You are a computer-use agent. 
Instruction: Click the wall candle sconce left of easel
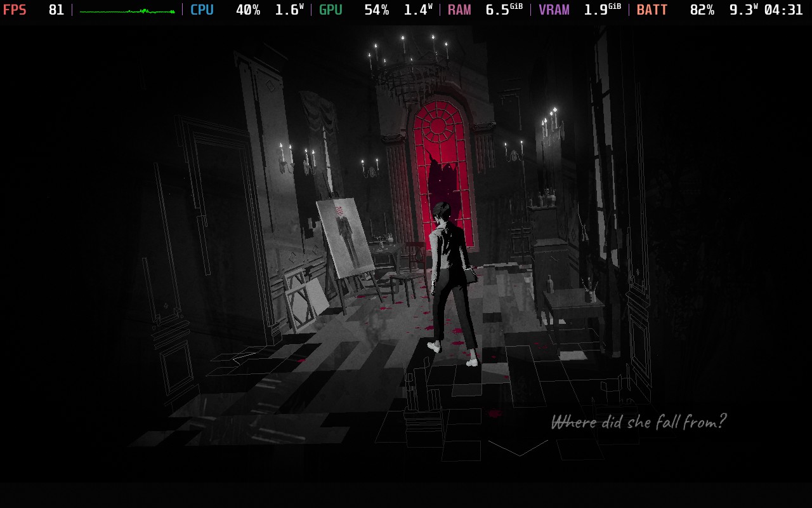[287, 157]
